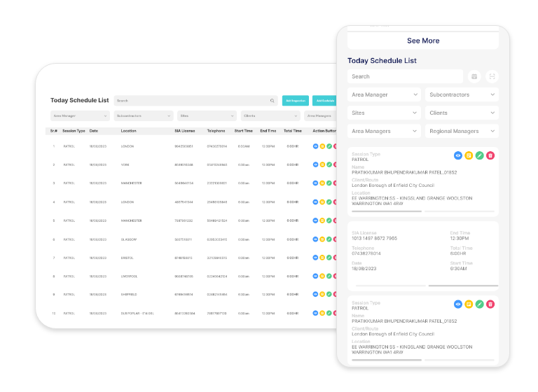Screen dimensions: 538x392
Task: Click the calendar icon beside mobile search
Action: (x=474, y=76)
